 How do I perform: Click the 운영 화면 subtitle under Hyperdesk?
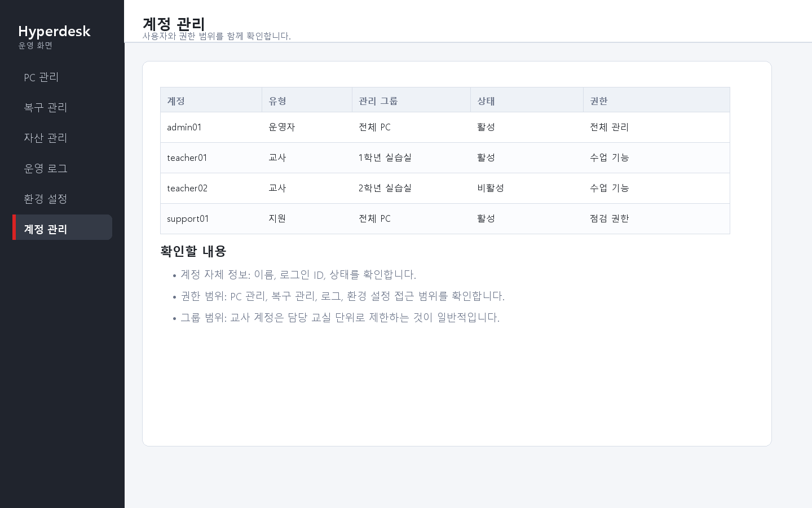(36, 46)
